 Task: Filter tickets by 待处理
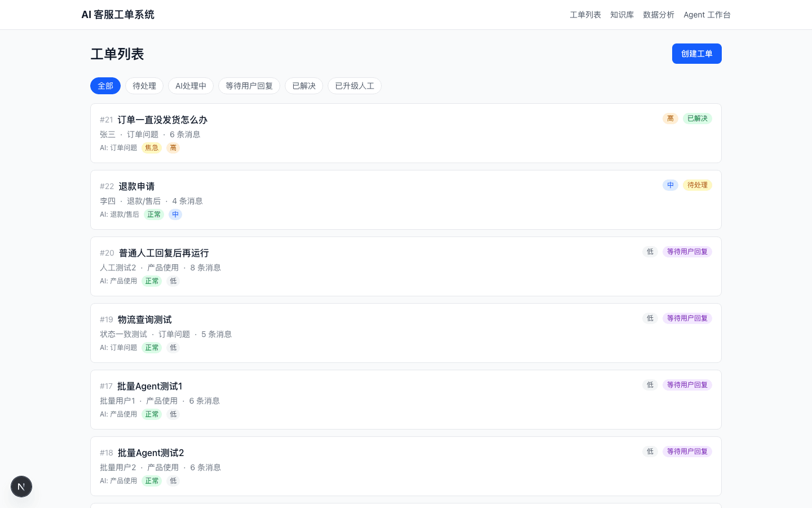pos(144,86)
